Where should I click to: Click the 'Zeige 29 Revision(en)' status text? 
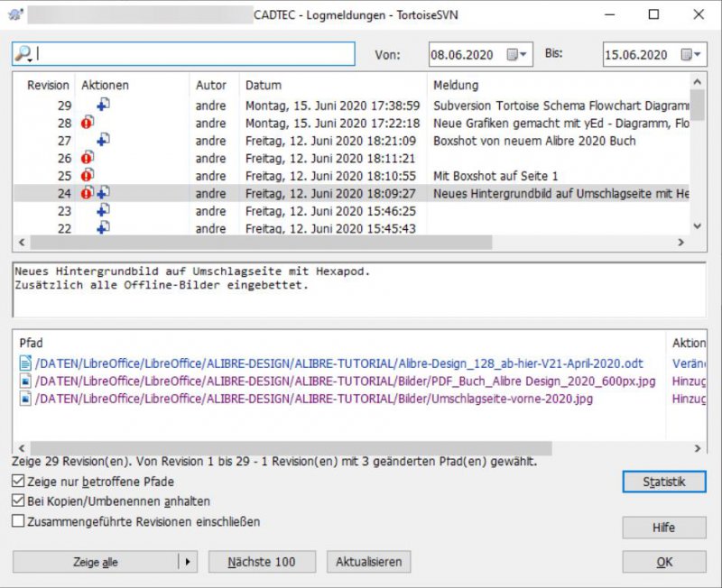pyautogui.click(x=274, y=461)
